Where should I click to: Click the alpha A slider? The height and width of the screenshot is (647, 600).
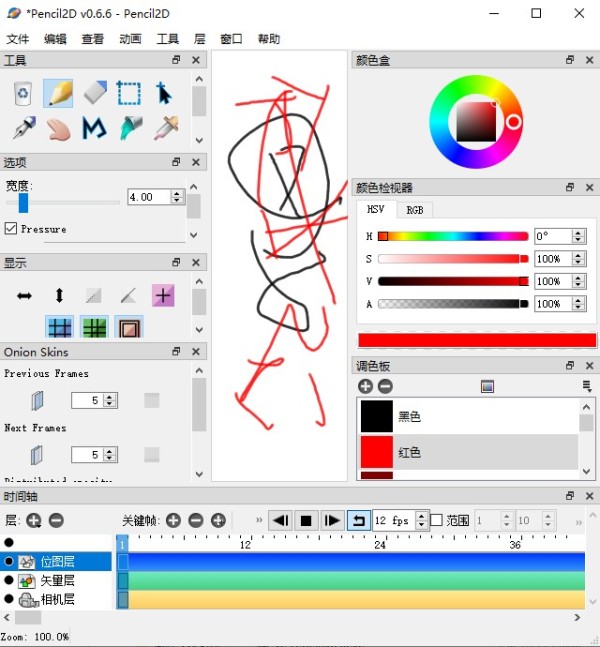pos(453,304)
